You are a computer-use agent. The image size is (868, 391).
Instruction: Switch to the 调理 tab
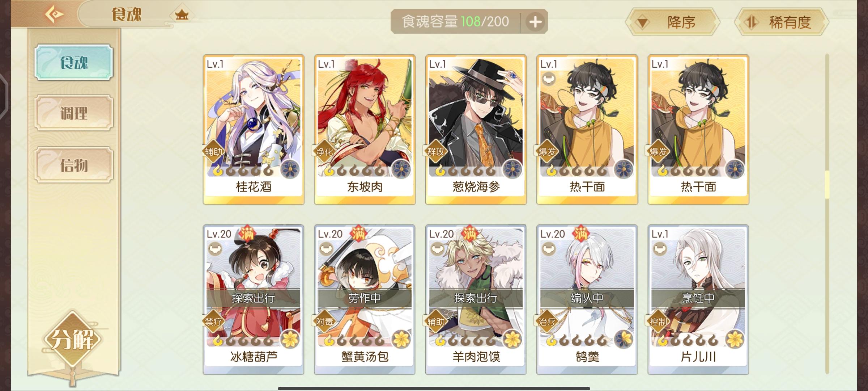[74, 113]
